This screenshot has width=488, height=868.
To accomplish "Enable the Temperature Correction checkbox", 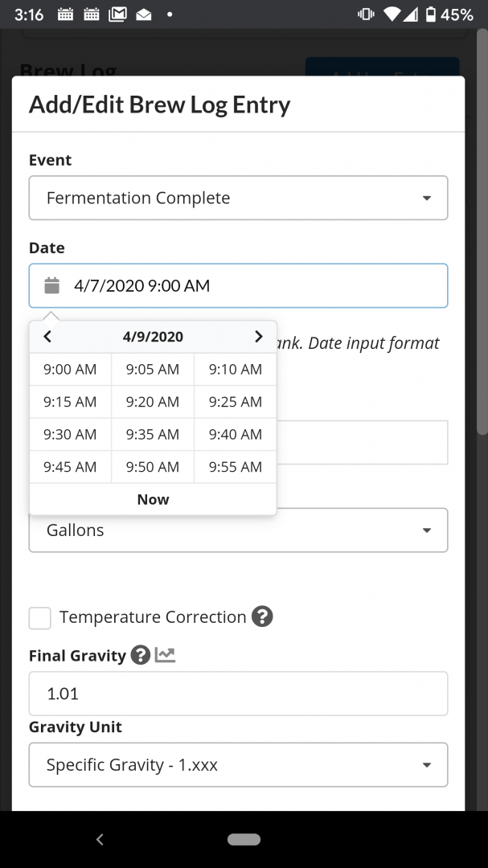I will [40, 618].
